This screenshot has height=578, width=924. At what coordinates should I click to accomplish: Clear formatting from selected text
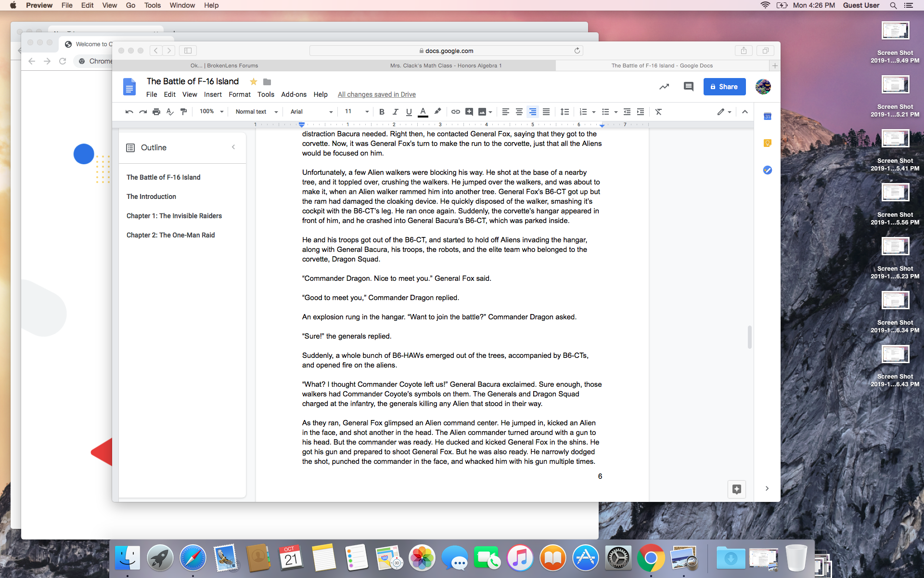[x=659, y=112]
